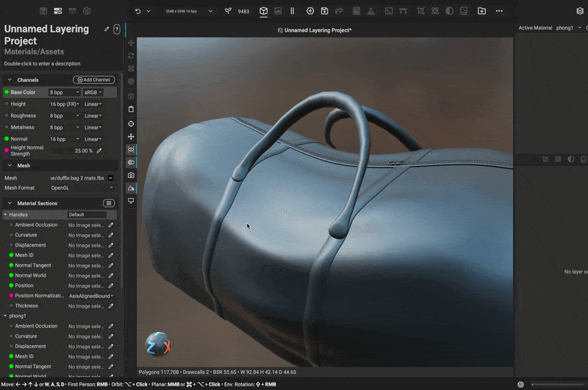Click the undo arrow in top toolbar

click(137, 11)
